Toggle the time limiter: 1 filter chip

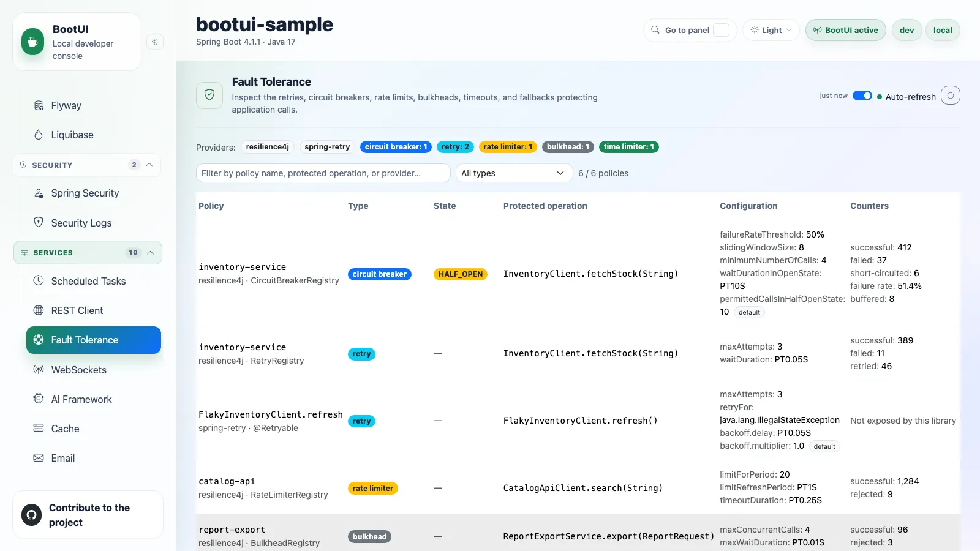click(628, 147)
